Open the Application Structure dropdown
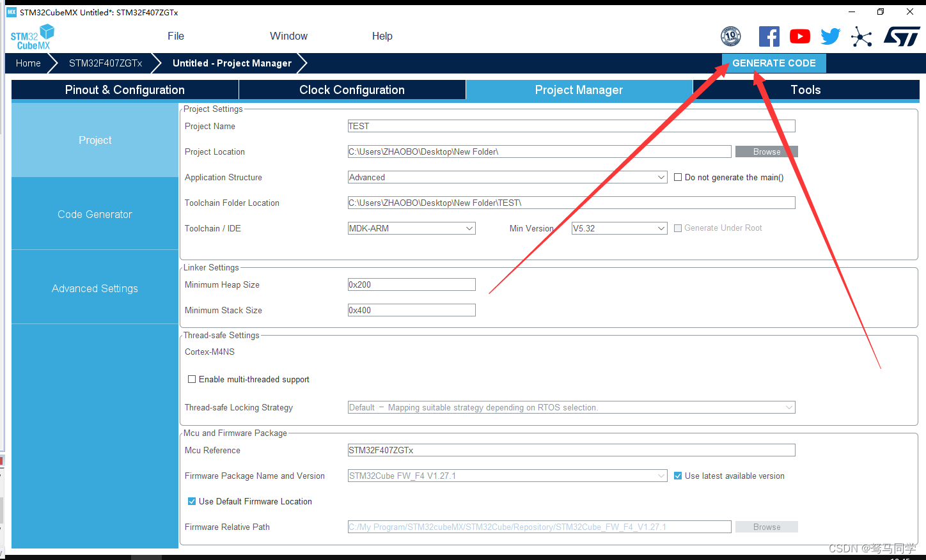The height and width of the screenshot is (560, 926). click(x=508, y=177)
